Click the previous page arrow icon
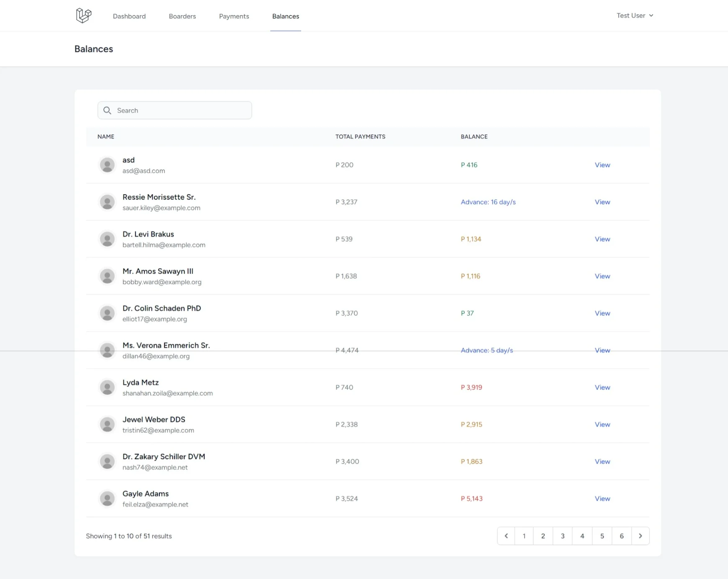The height and width of the screenshot is (579, 728). tap(506, 535)
